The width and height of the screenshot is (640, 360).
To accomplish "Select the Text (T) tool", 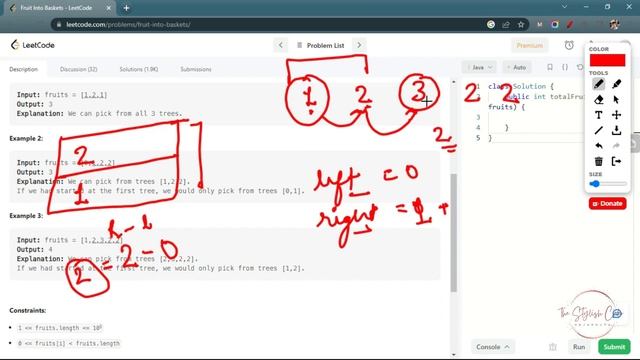I will coord(598,115).
